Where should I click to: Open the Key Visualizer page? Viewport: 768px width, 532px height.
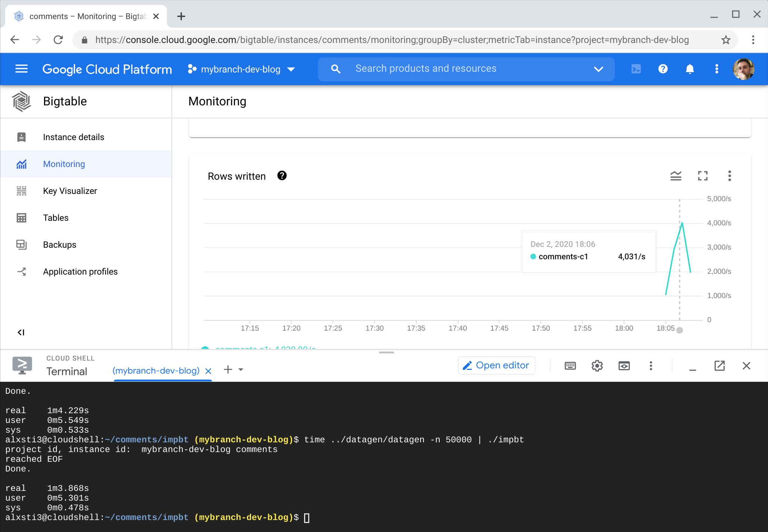tap(86, 191)
